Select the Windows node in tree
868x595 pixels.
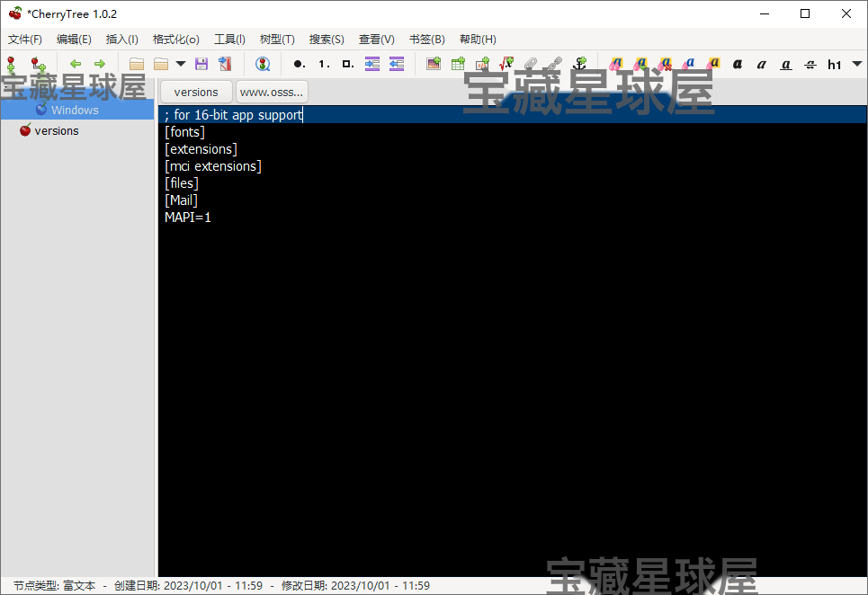coord(77,110)
